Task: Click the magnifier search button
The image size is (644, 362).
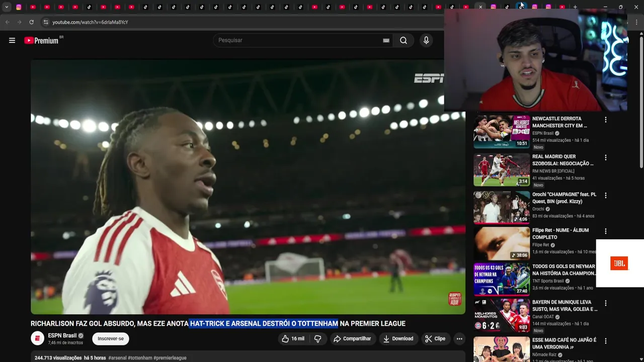Action: click(x=404, y=40)
